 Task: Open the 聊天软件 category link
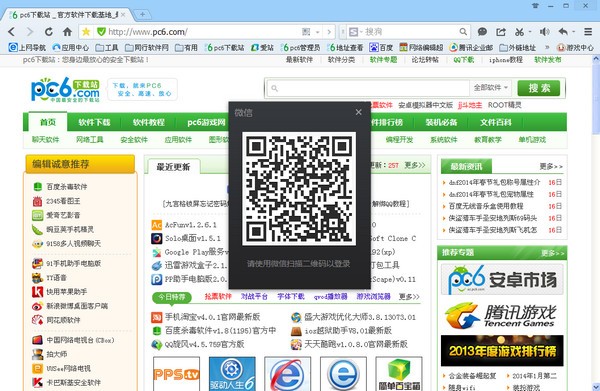pos(46,140)
